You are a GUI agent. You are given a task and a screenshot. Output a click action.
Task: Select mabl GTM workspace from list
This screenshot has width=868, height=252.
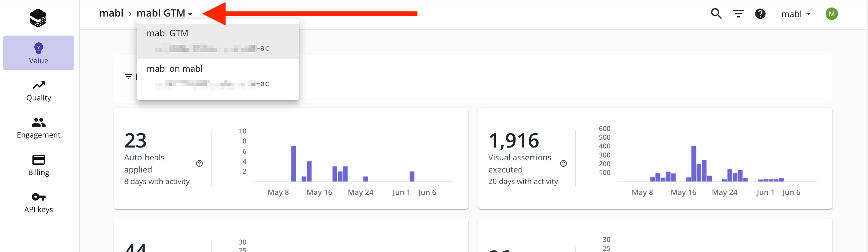point(218,41)
